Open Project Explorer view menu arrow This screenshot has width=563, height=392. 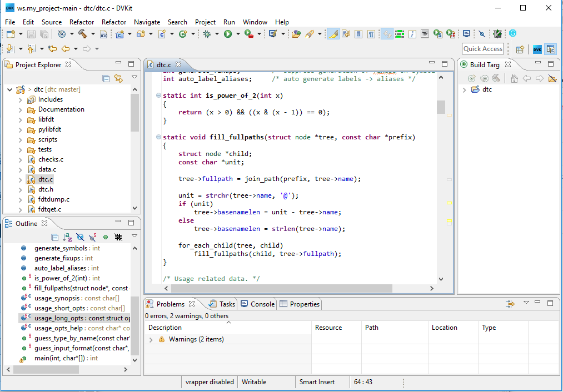tap(134, 77)
